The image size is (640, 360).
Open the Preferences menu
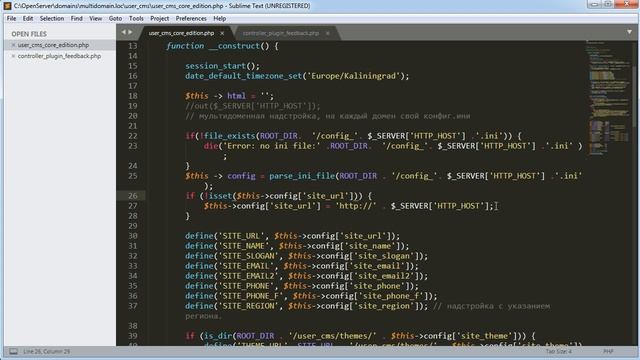coord(191,18)
